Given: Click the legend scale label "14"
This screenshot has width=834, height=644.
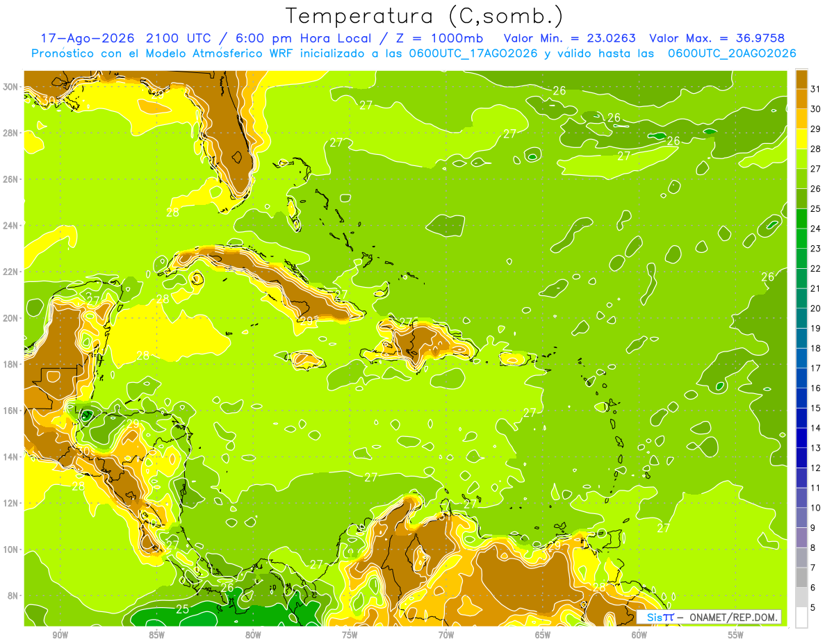Looking at the screenshot, I should click(x=816, y=428).
